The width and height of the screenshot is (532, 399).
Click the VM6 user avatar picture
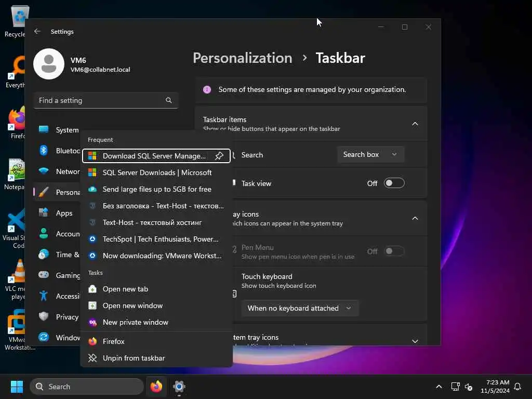click(x=49, y=64)
